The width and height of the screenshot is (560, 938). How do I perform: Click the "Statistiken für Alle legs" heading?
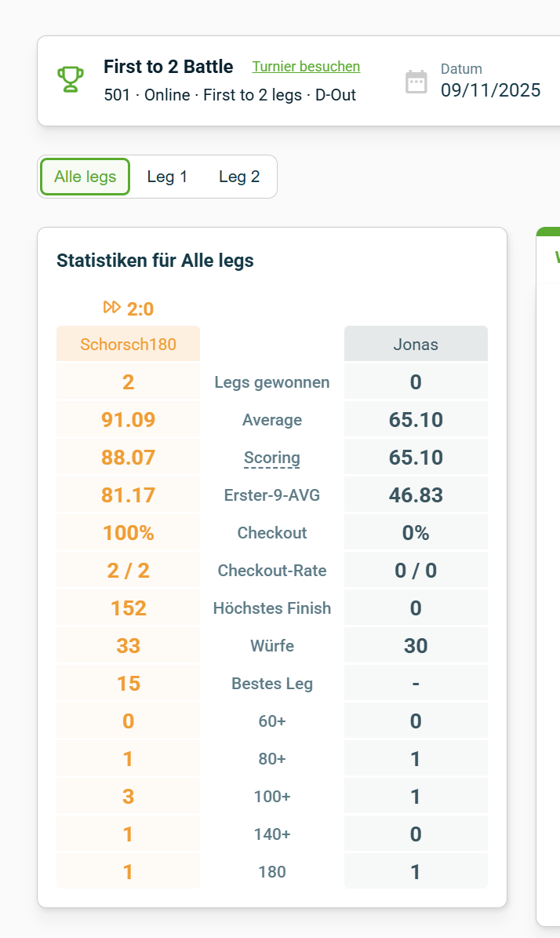point(155,261)
